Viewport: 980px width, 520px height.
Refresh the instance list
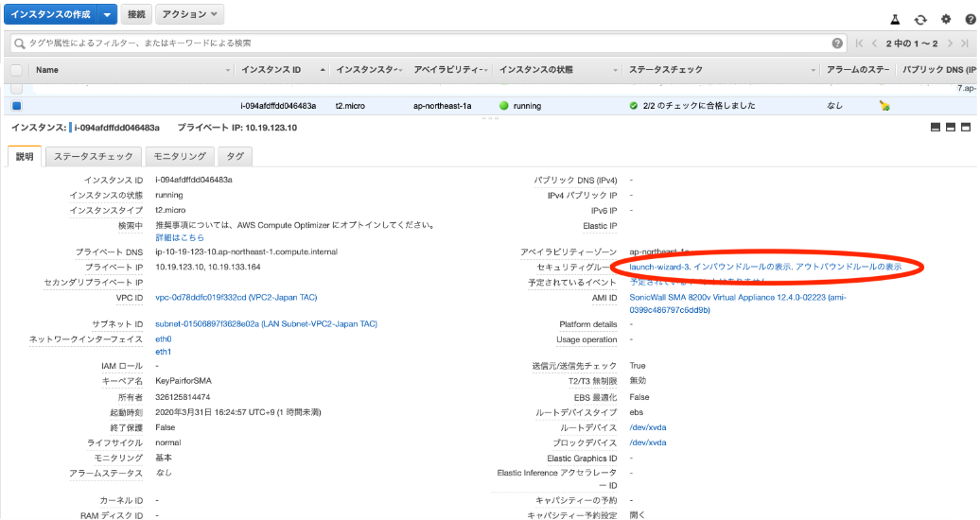(920, 19)
